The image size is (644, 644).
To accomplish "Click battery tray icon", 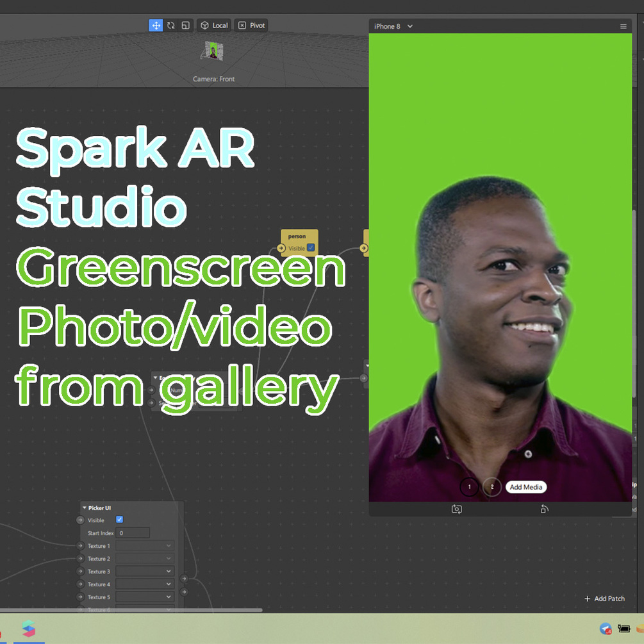I will point(624,629).
